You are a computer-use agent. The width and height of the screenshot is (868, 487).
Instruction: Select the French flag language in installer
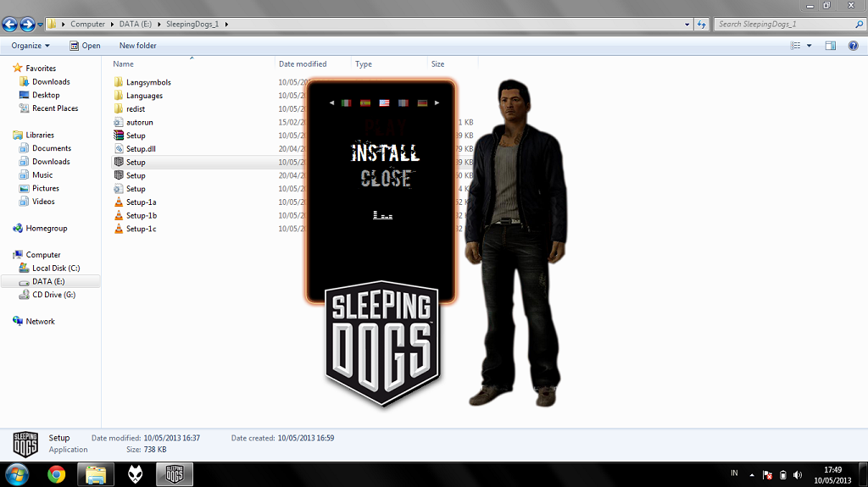[403, 103]
